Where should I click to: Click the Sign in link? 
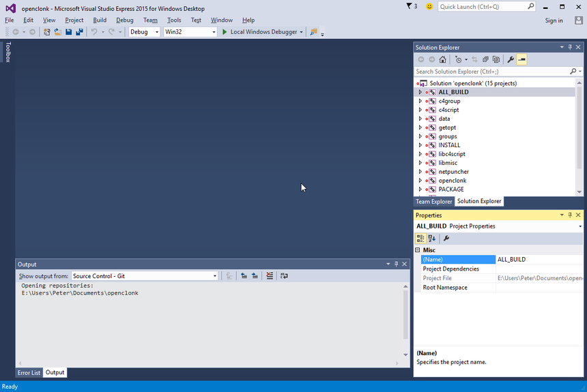(x=554, y=20)
